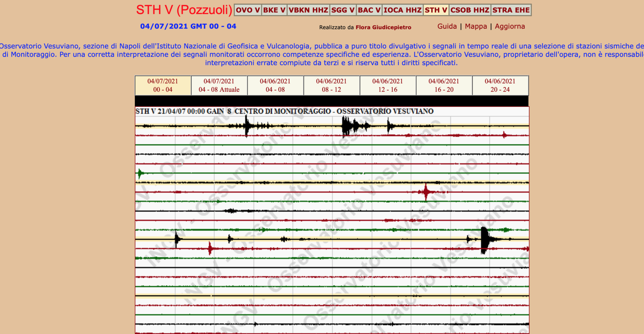Switch to STRA EHE station

(x=511, y=10)
